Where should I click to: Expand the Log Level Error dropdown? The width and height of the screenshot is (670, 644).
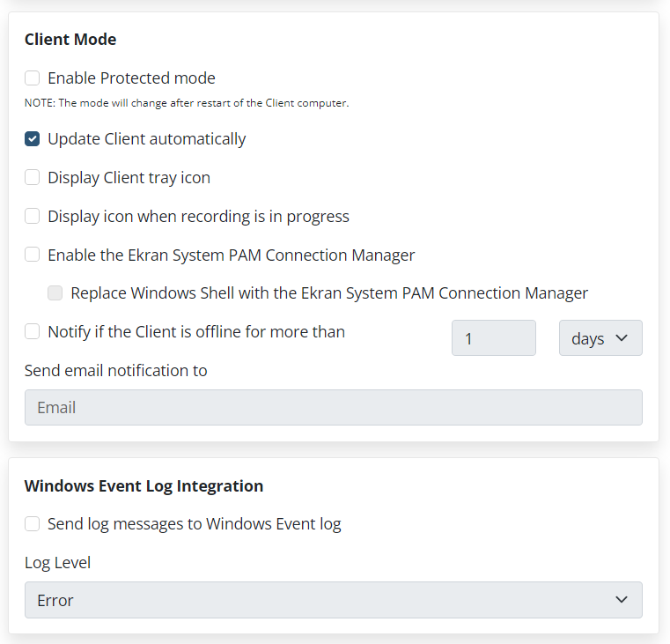333,600
